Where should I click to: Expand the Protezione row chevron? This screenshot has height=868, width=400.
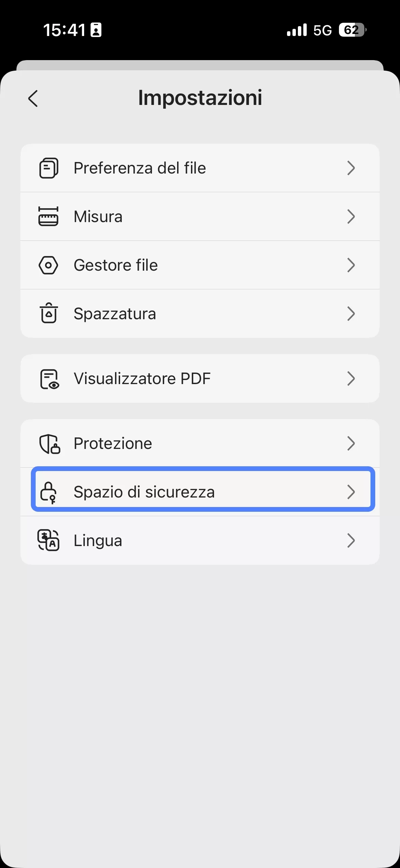351,443
